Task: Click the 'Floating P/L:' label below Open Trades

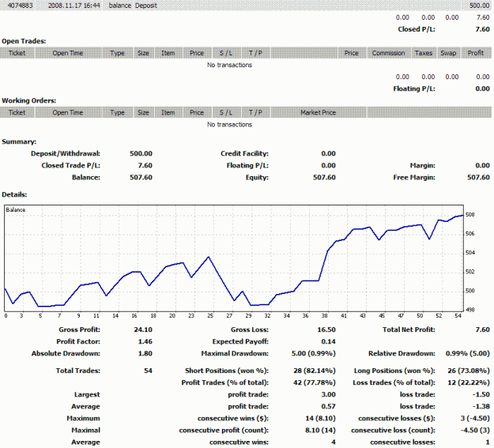Action: pyautogui.click(x=414, y=88)
